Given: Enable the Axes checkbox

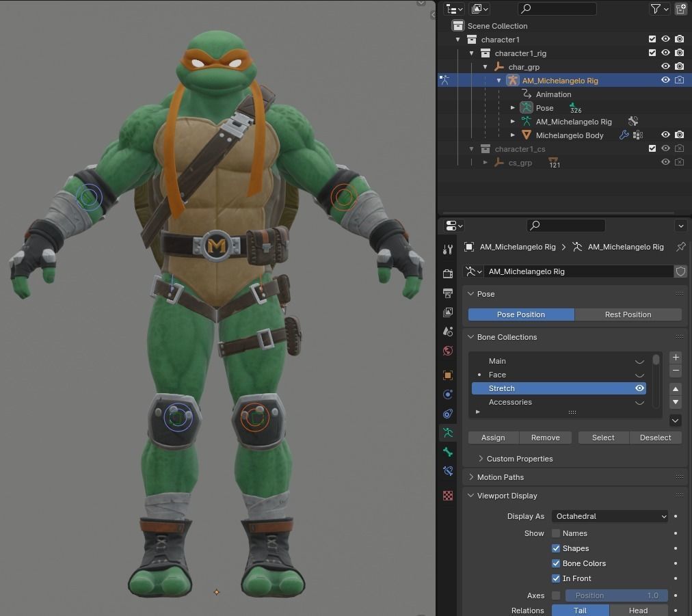Looking at the screenshot, I should [x=556, y=595].
